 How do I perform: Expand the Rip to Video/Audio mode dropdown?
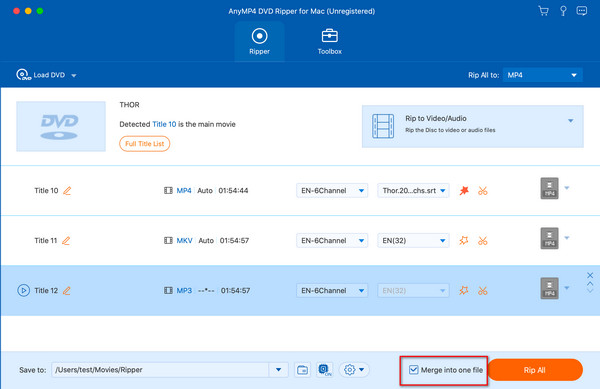click(x=571, y=121)
